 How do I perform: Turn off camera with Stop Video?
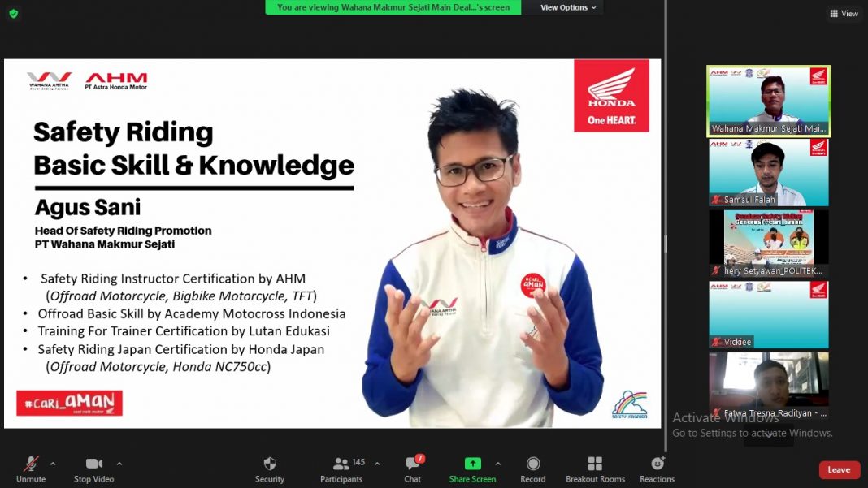[x=94, y=469]
